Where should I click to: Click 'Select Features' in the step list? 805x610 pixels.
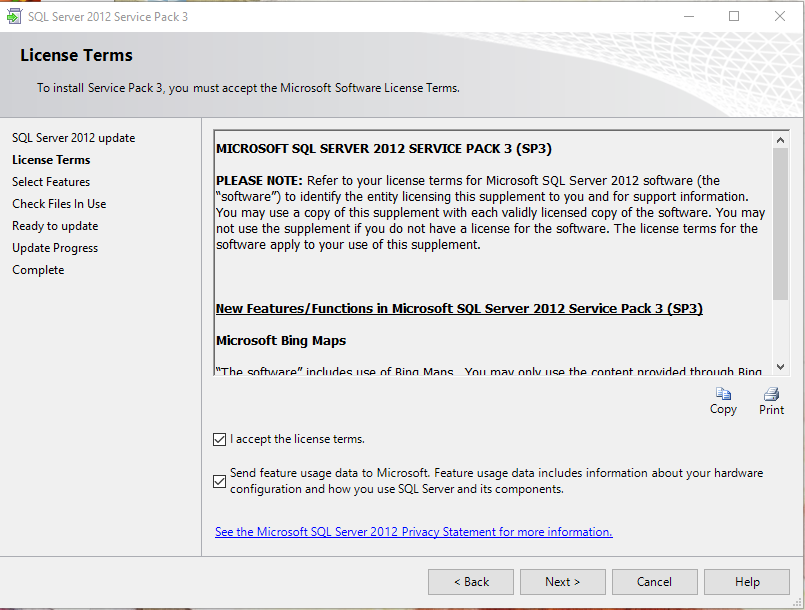(x=50, y=181)
